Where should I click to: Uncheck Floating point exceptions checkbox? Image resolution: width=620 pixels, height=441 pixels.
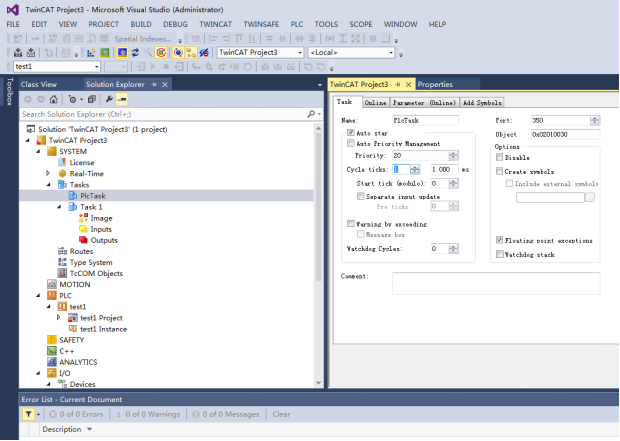(499, 240)
